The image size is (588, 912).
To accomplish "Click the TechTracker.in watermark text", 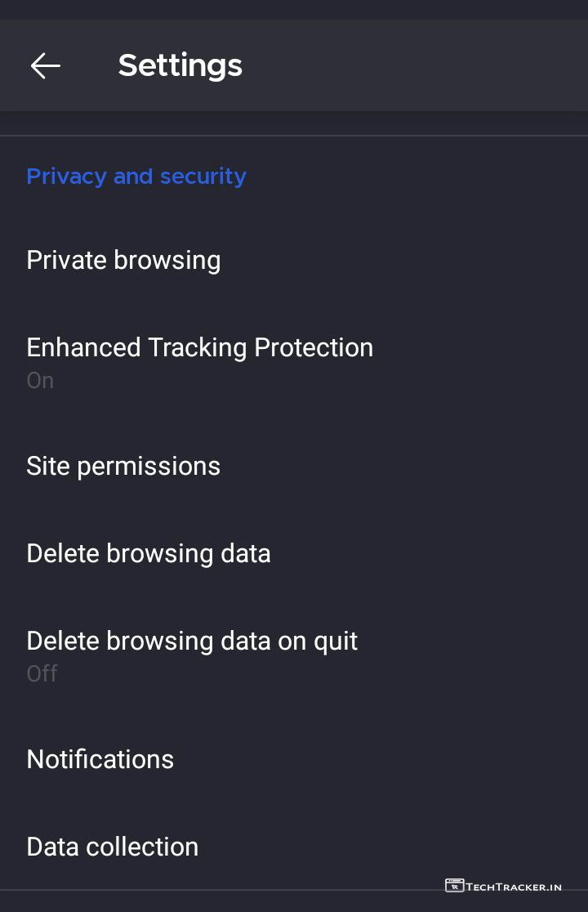I will pos(514,887).
